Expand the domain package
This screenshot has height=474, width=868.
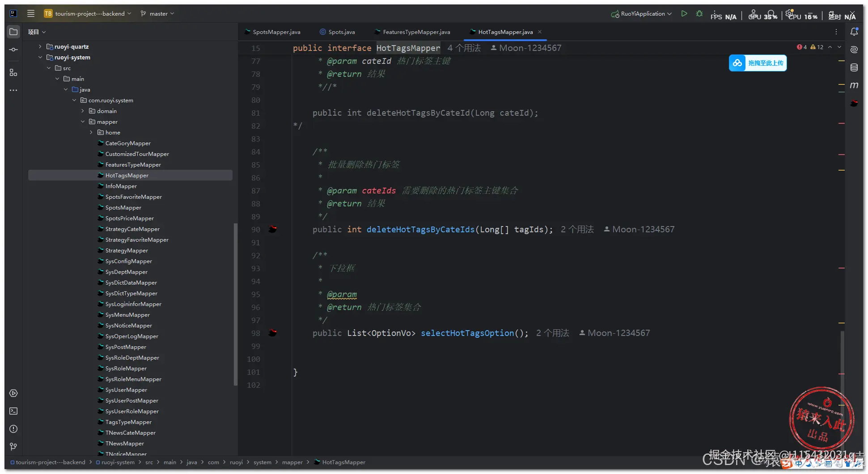coord(82,111)
